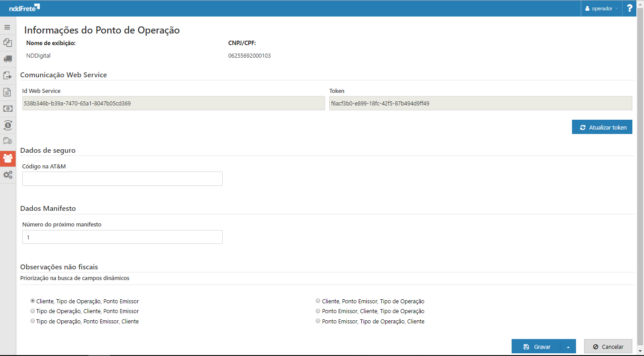Click the money bill sidebar icon

coord(8,109)
